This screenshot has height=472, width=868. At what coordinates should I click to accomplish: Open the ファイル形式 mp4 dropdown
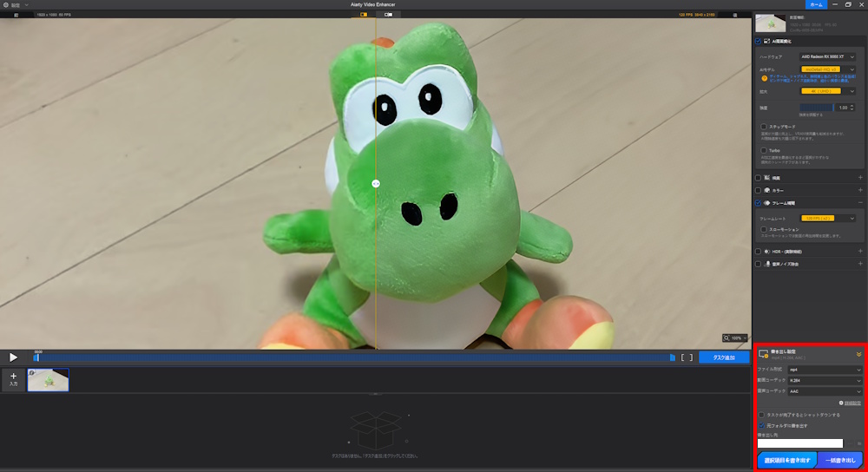click(825, 370)
